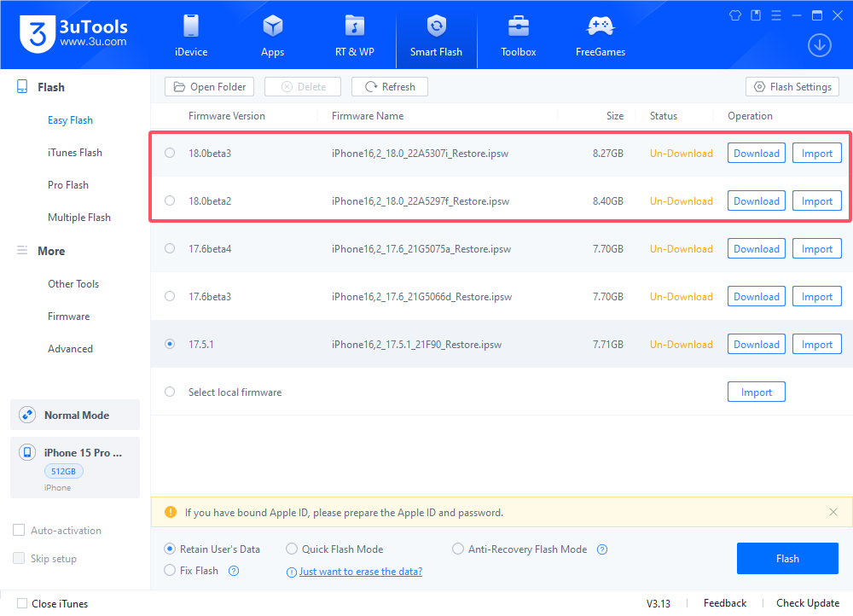Screen dimensions: 853x616
Task: Open Pro Flash in sidebar
Action: point(68,185)
